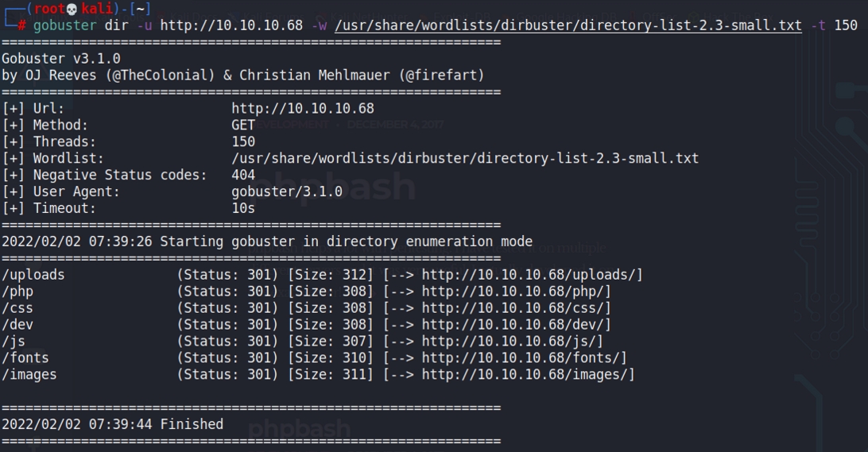Select the /uploads result path name
This screenshot has height=452, width=868.
point(33,275)
